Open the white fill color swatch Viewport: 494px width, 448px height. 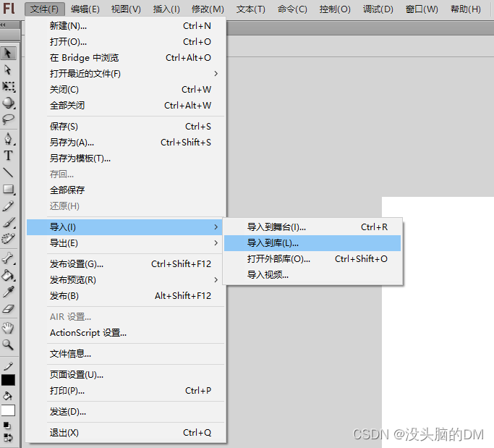point(8,410)
